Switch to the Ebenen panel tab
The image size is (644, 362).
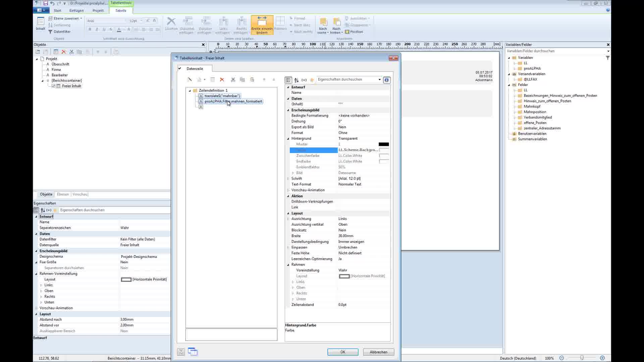pos(63,194)
